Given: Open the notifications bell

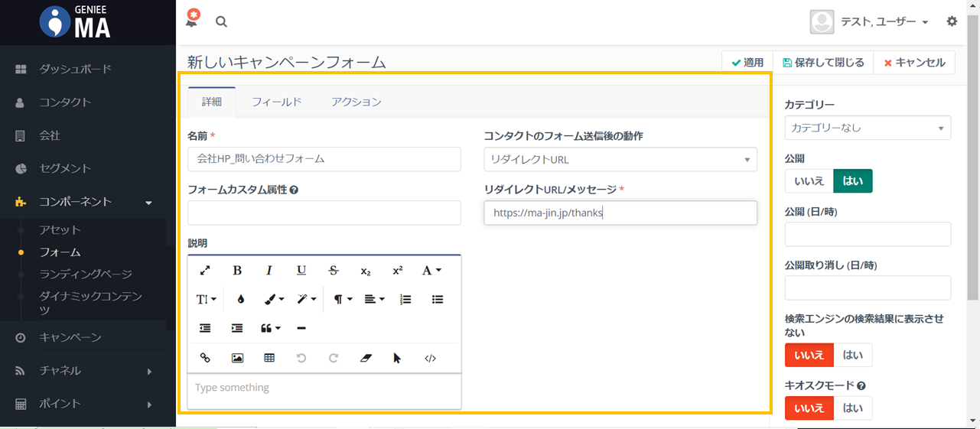Looking at the screenshot, I should (x=192, y=19).
